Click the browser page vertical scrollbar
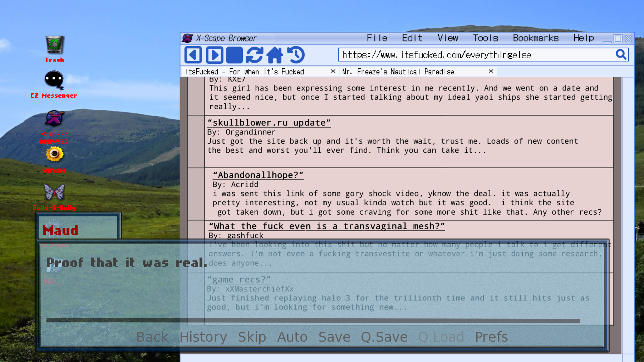Viewport: 644px width, 362px height. click(628, 215)
